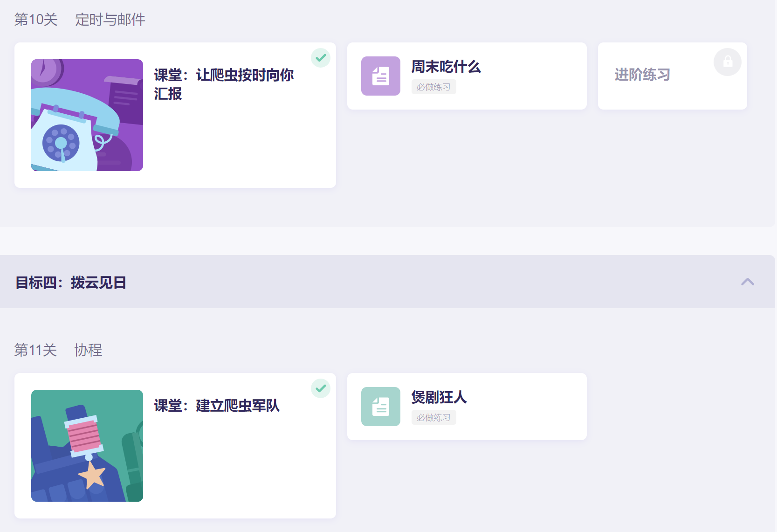Open the thread spool lesson thumbnail
The height and width of the screenshot is (532, 777).
click(87, 446)
